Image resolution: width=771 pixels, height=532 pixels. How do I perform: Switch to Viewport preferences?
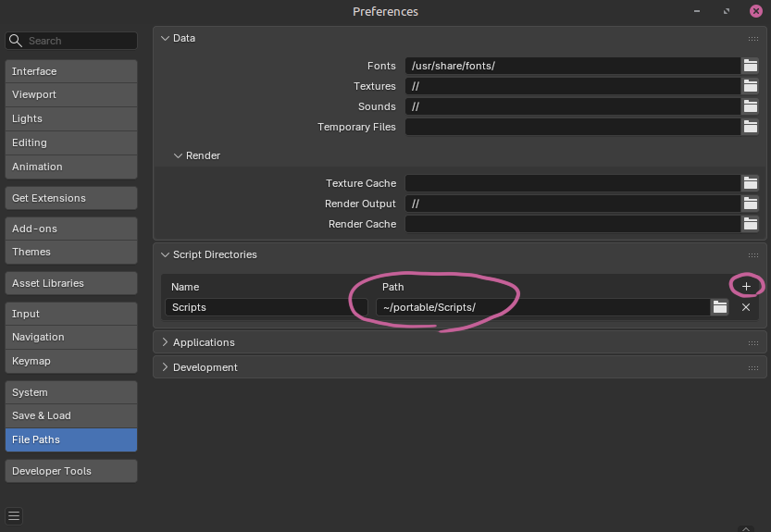[71, 94]
